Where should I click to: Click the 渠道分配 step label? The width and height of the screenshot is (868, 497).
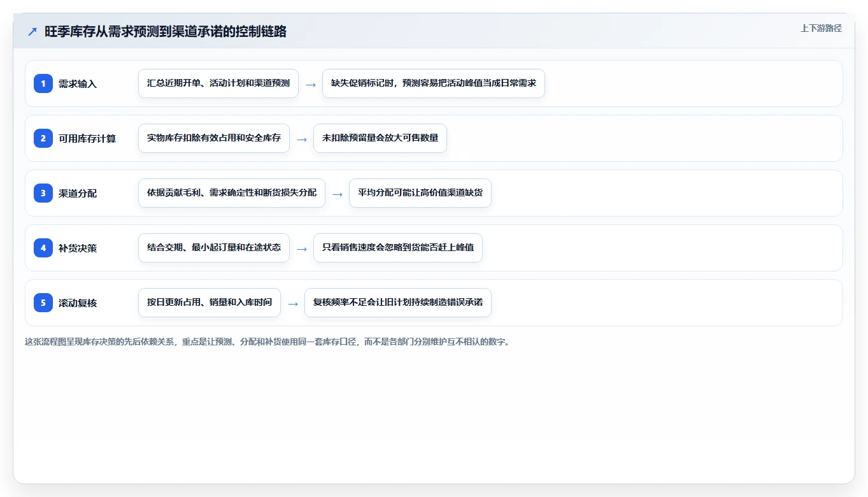tap(78, 193)
